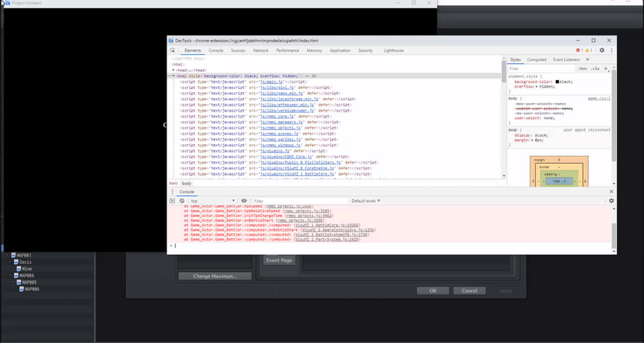This screenshot has width=644, height=343.
Task: Select MAP005 in the map tree
Action: [x=29, y=282]
